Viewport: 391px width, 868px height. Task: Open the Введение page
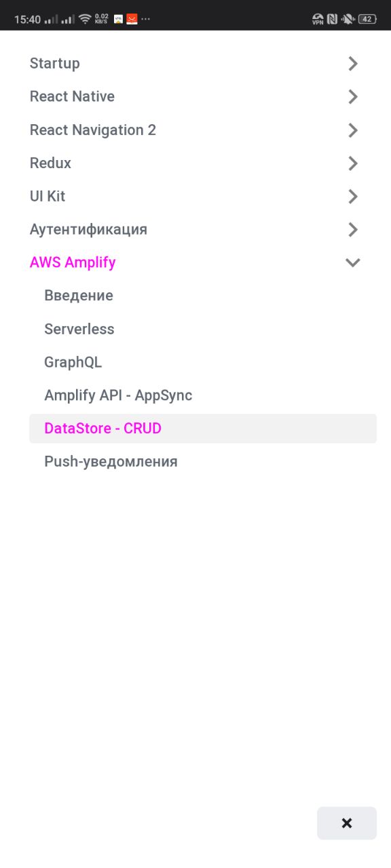click(x=79, y=296)
